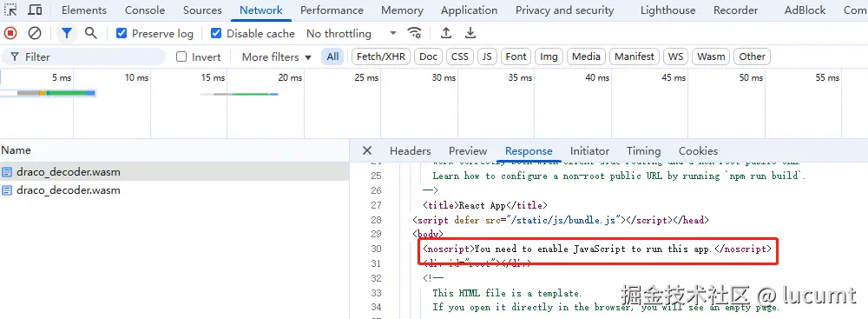This screenshot has width=868, height=319.
Task: Click the first request bar in timeline overview
Action: [x=49, y=93]
